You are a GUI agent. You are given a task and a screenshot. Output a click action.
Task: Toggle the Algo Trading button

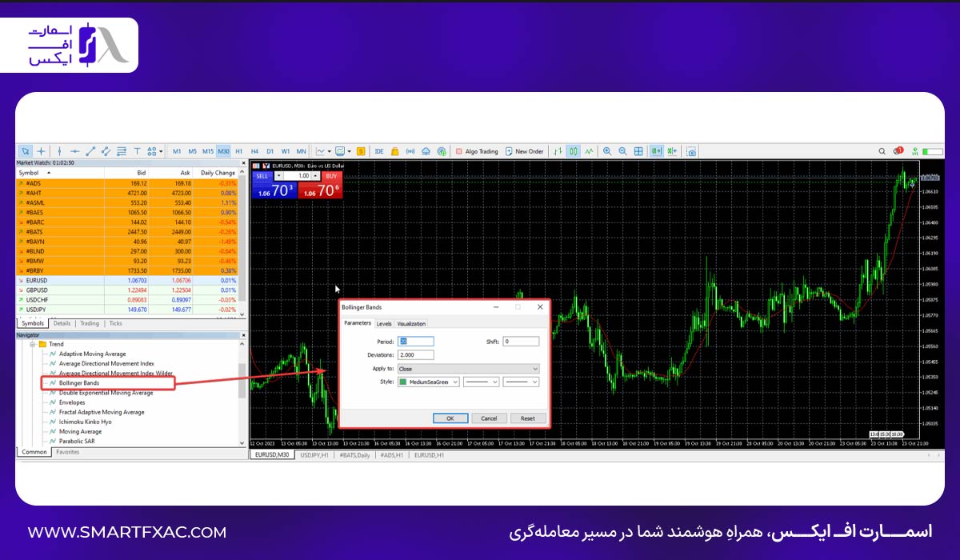pos(477,151)
